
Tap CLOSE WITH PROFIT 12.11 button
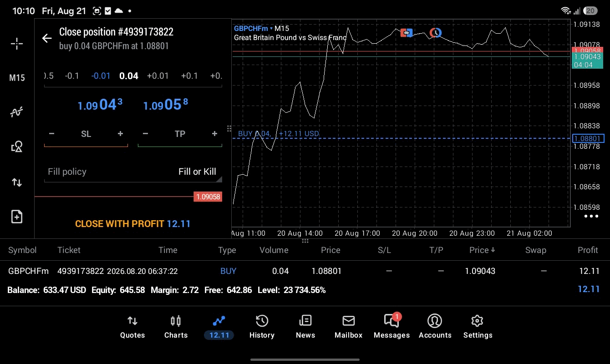pyautogui.click(x=133, y=224)
